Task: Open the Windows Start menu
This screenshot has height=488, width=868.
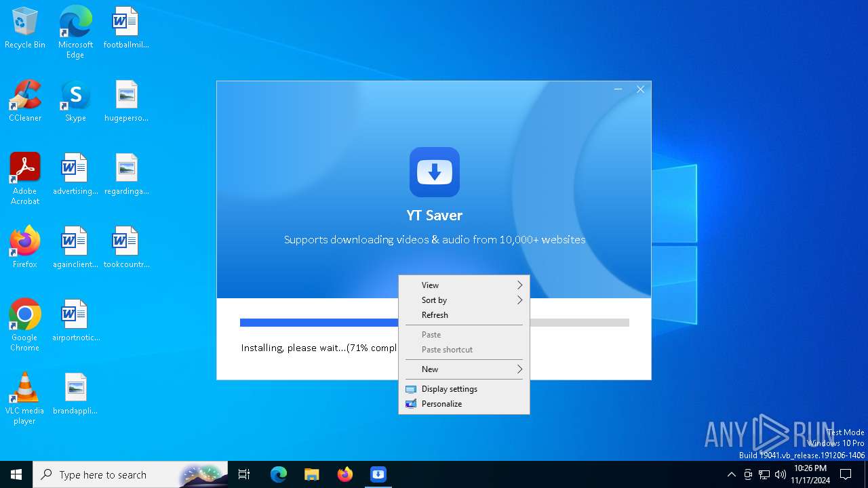Action: (16, 474)
